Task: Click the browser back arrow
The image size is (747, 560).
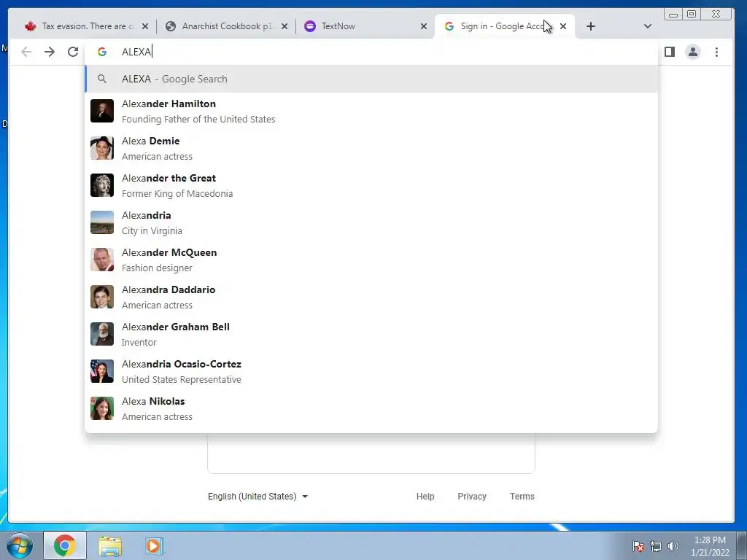Action: point(26,52)
